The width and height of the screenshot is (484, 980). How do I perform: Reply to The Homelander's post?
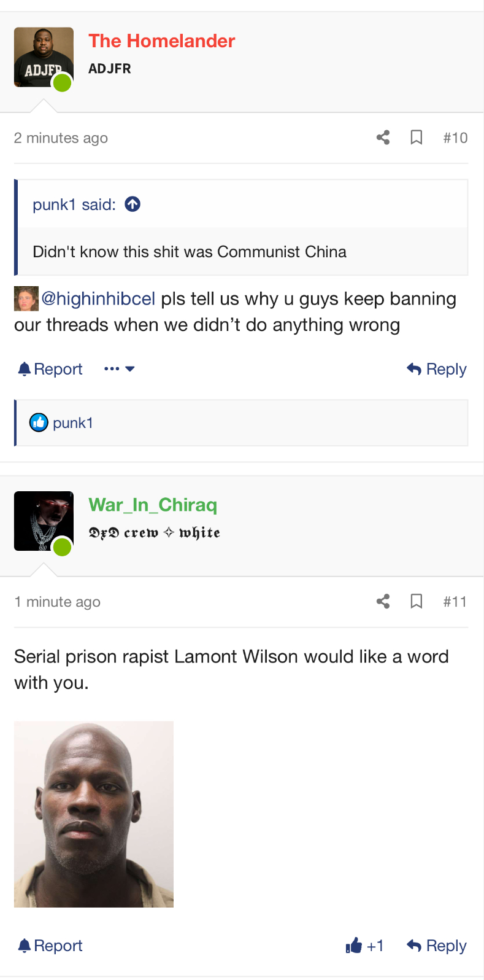coord(437,369)
